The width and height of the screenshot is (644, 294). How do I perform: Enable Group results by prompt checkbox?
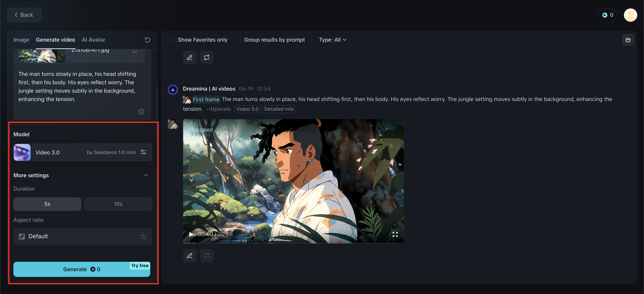pos(237,40)
